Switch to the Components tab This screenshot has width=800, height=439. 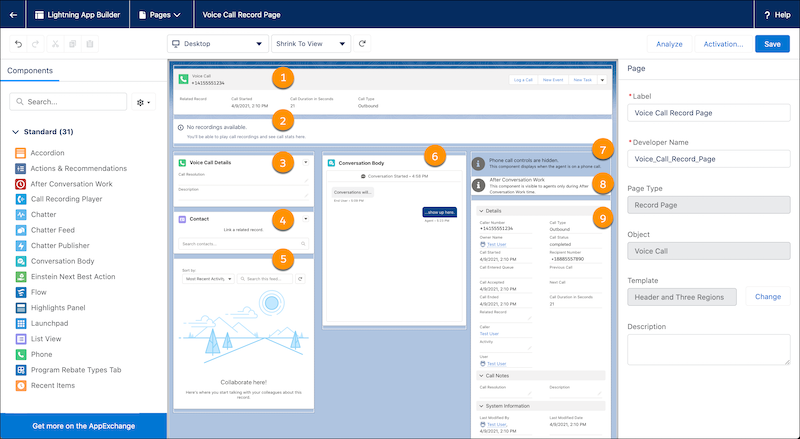30,71
